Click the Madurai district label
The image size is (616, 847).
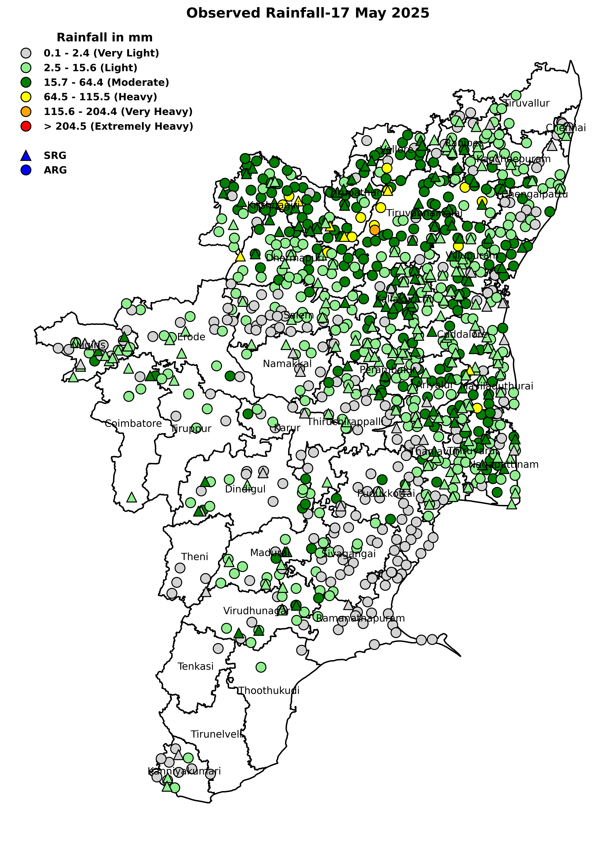(270, 553)
